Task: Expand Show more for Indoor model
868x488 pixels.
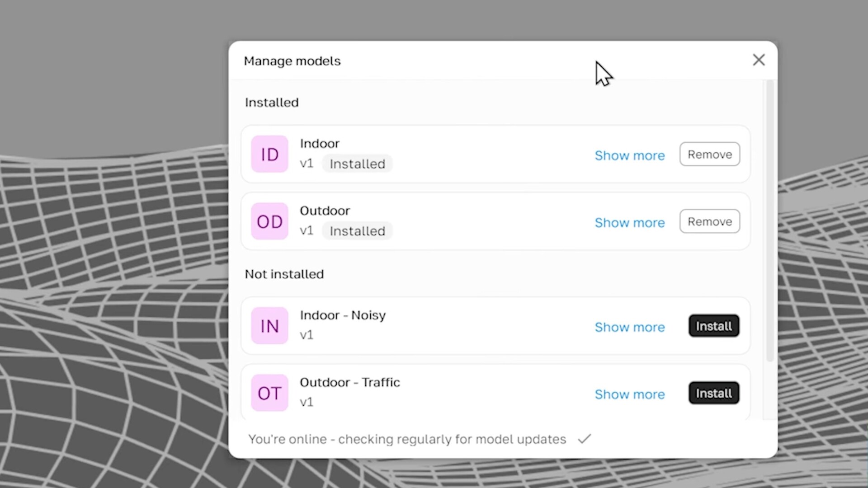Action: coord(629,155)
